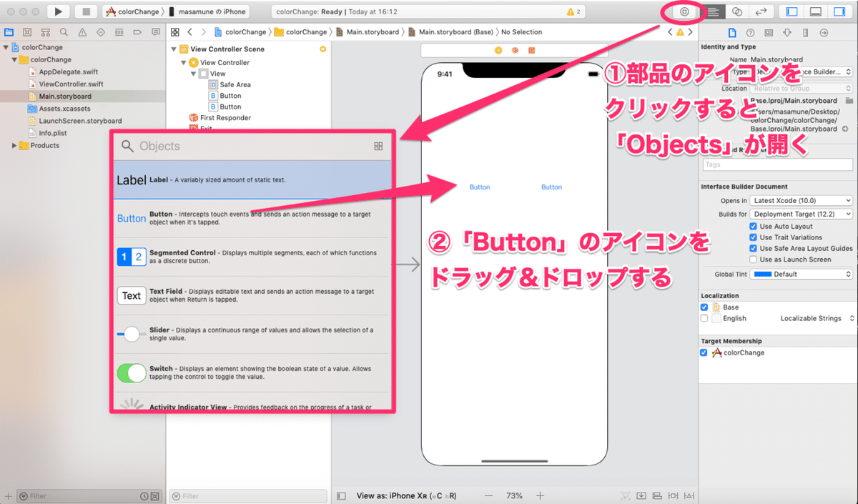This screenshot has width=858, height=504.
Task: Open the Attributes inspector tab
Action: point(787,33)
